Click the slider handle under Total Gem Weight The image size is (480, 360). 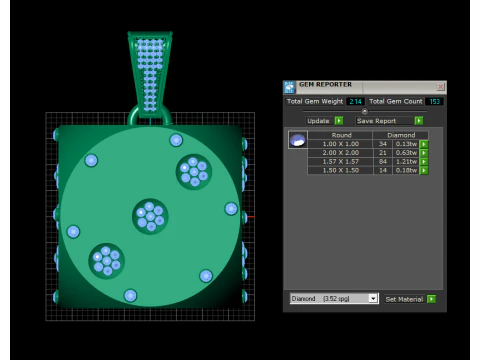[364, 111]
